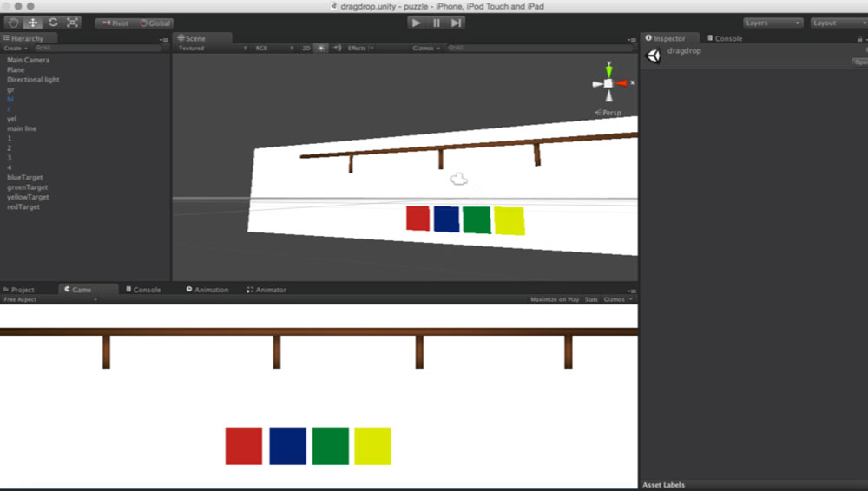868x491 pixels.
Task: Toggle Maximize on Play in Game view
Action: point(555,299)
